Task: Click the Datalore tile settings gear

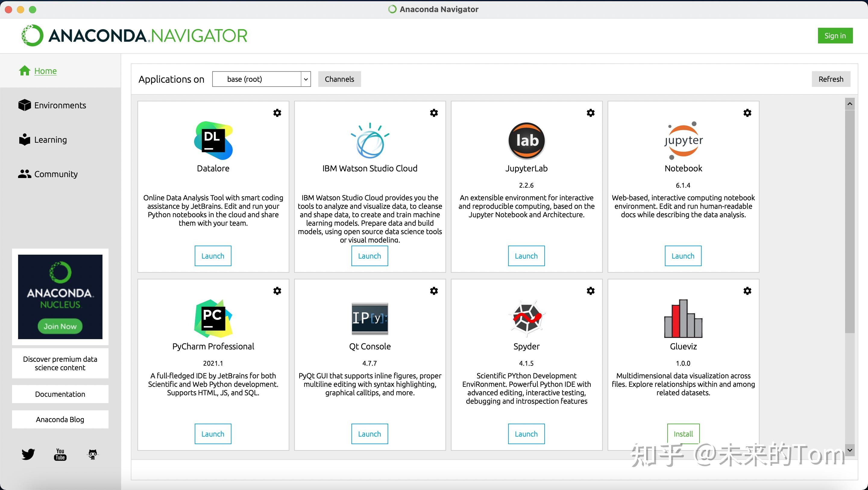Action: (277, 113)
